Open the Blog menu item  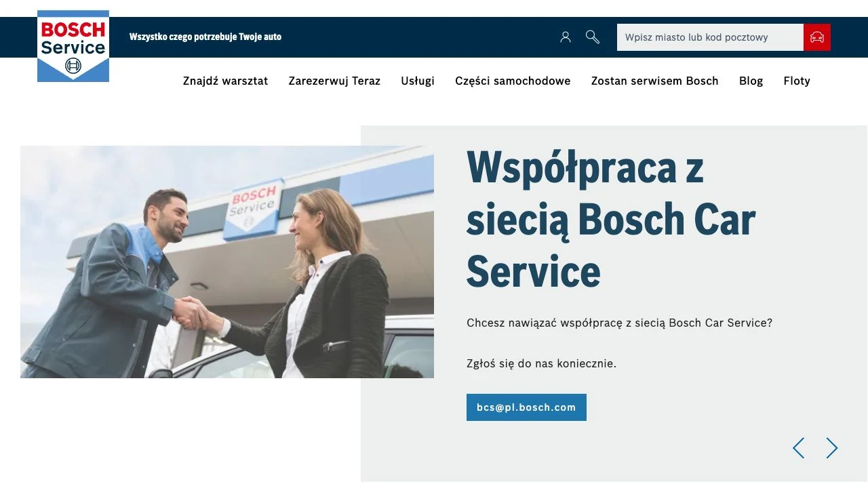tap(751, 81)
